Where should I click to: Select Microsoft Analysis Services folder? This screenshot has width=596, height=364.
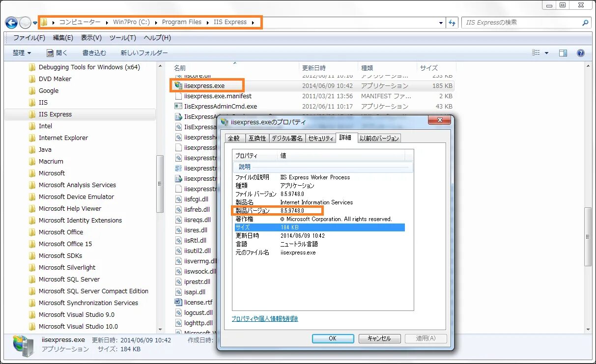pos(77,185)
